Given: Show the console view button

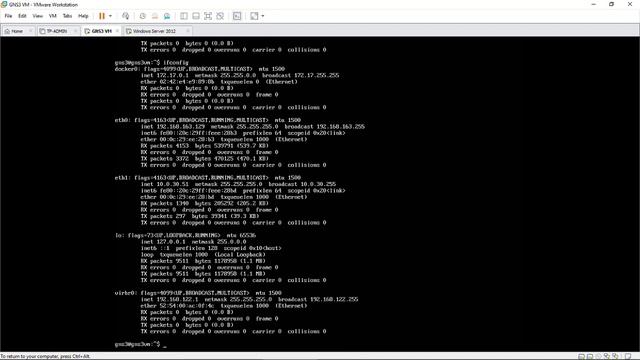Looking at the screenshot, I should point(237,16).
